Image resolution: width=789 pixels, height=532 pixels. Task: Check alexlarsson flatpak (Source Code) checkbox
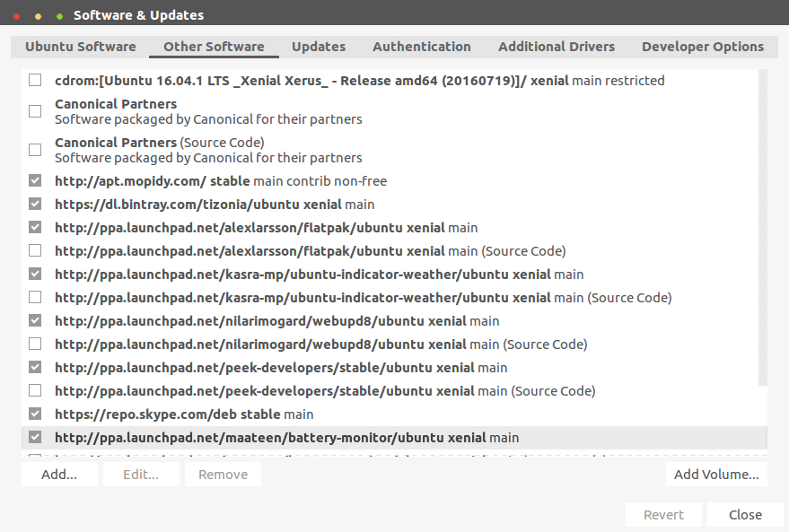(x=35, y=250)
